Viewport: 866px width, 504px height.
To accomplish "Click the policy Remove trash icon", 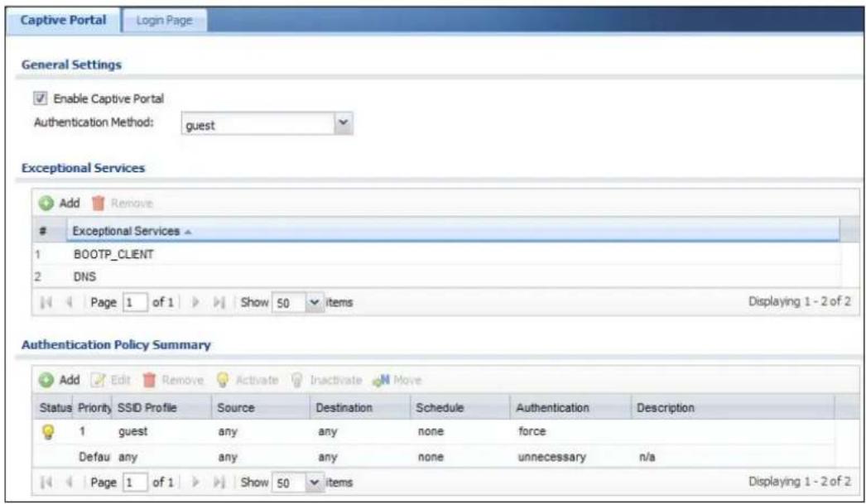I will (x=149, y=380).
